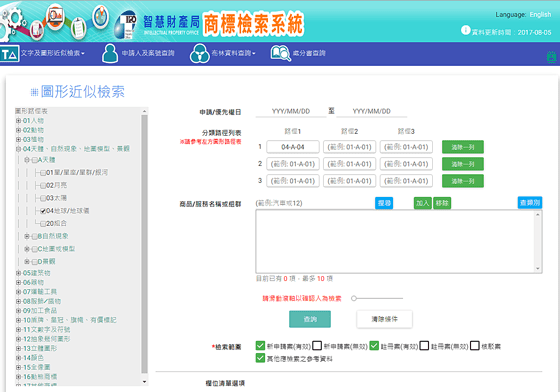Switch language to English
The image size is (560, 392).
[540, 15]
